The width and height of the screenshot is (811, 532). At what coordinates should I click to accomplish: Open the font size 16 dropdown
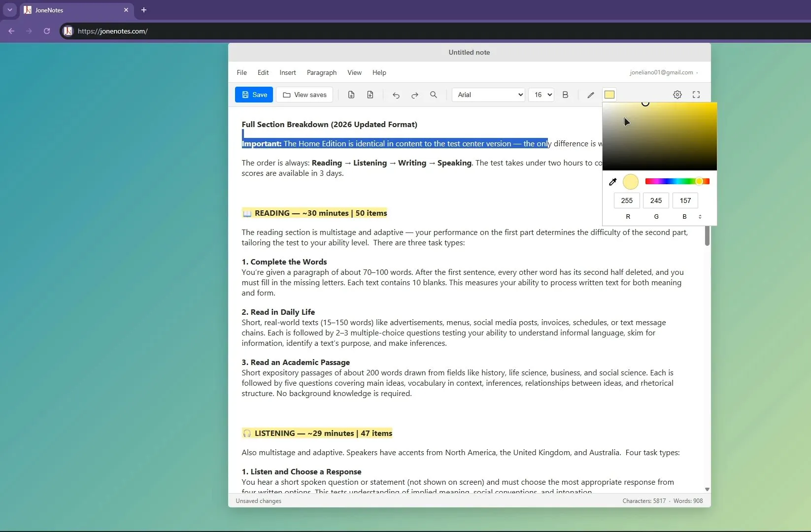click(x=541, y=95)
